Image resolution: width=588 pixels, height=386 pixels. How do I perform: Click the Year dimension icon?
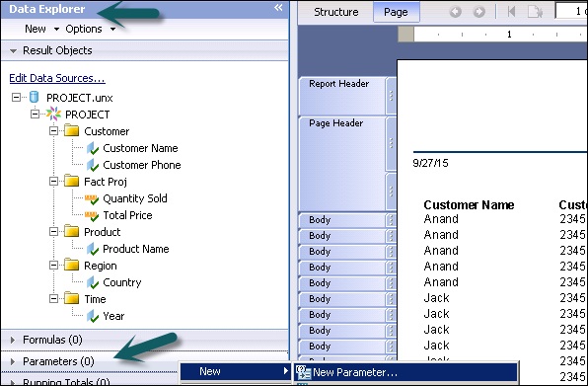(x=93, y=316)
